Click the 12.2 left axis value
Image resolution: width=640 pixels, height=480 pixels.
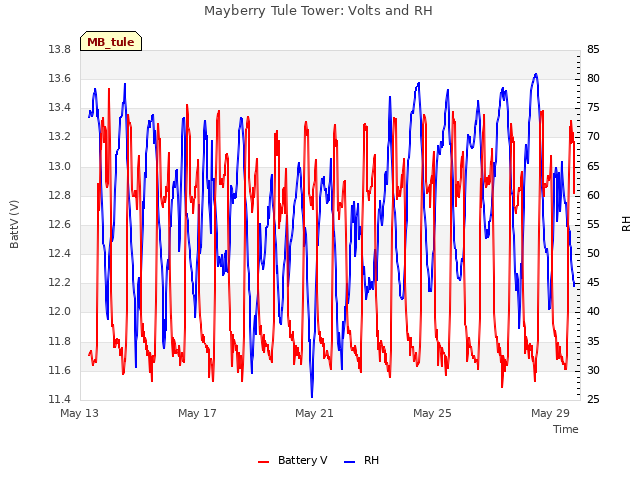(x=60, y=283)
